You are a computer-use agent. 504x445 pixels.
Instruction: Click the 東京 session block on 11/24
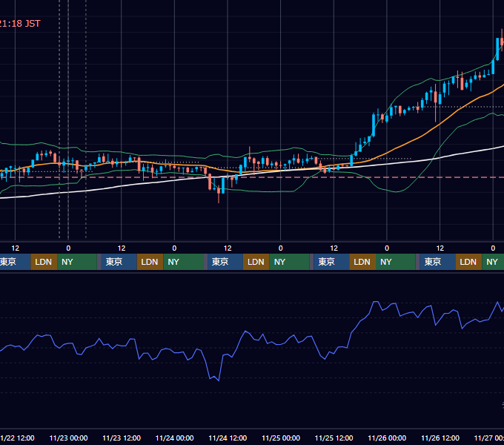point(225,262)
